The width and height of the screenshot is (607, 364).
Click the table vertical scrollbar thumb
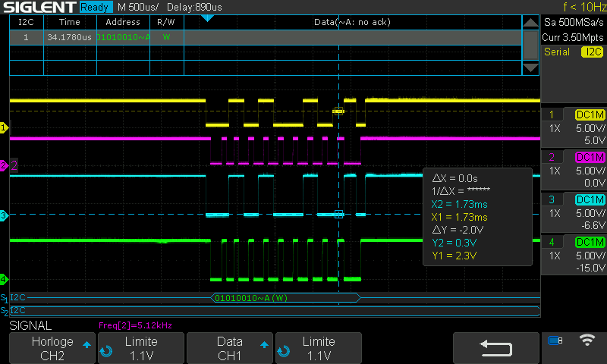point(530,45)
